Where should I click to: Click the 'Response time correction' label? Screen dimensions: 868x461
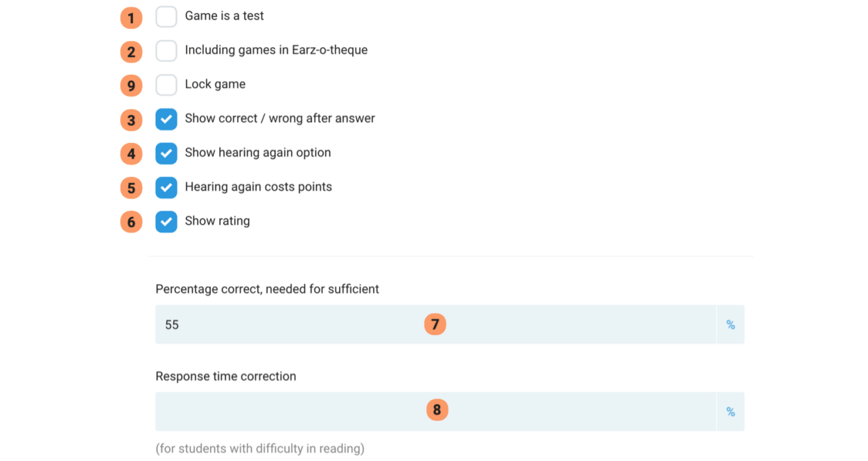tap(226, 376)
